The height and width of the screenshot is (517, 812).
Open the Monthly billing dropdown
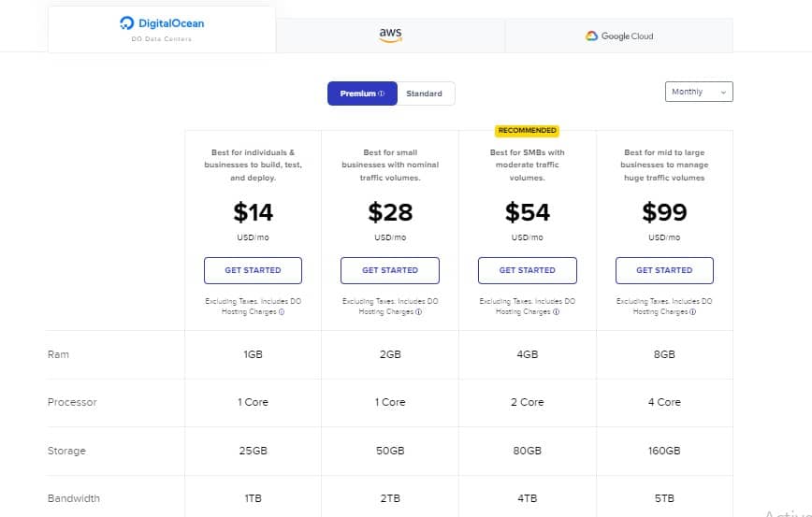coord(699,92)
